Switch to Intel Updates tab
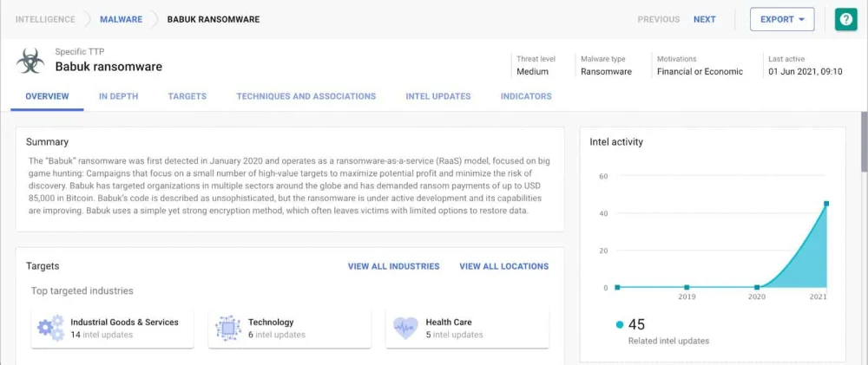 pos(437,96)
